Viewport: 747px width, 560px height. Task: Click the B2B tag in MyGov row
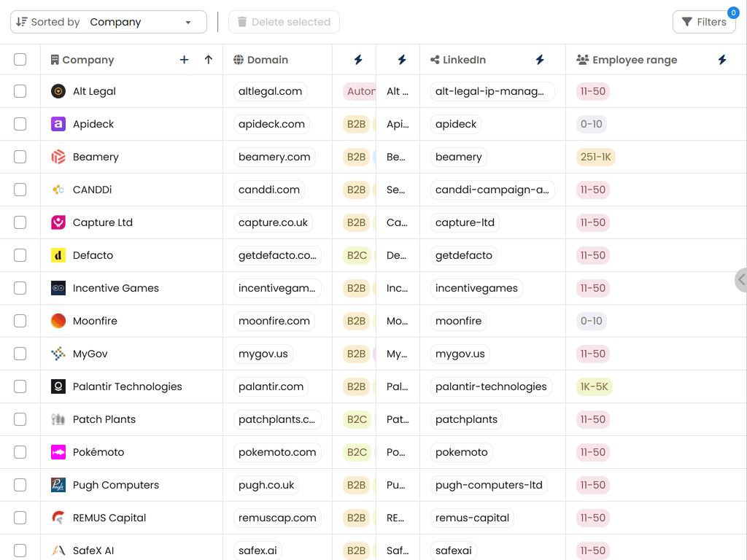coord(356,354)
